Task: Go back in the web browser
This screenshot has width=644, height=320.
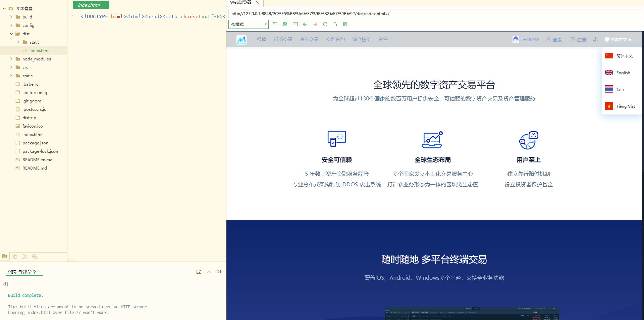Action: point(305,24)
